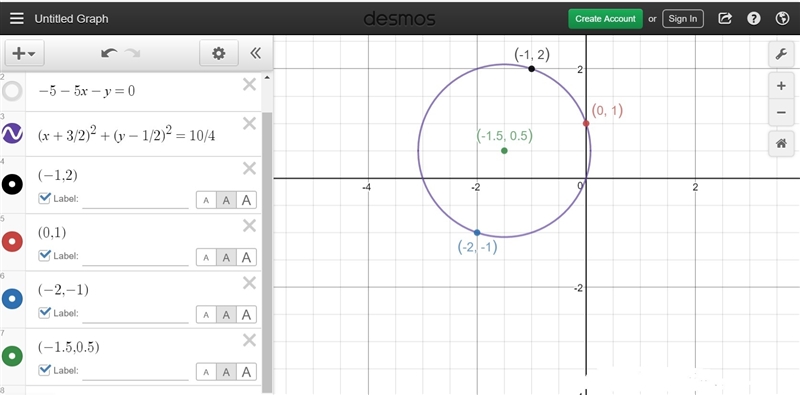Select largest label size for (−2,−1)
This screenshot has height=395, width=800.
246,315
